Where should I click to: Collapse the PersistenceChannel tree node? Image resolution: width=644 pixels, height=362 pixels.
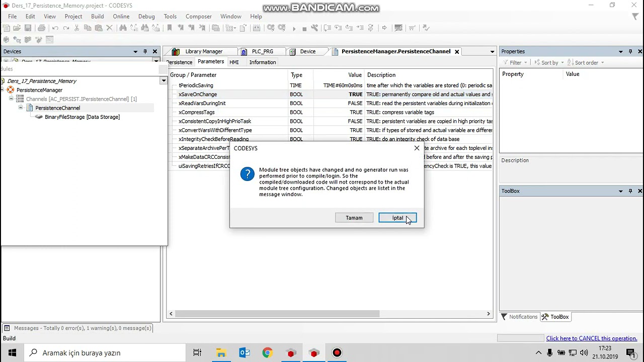21,108
